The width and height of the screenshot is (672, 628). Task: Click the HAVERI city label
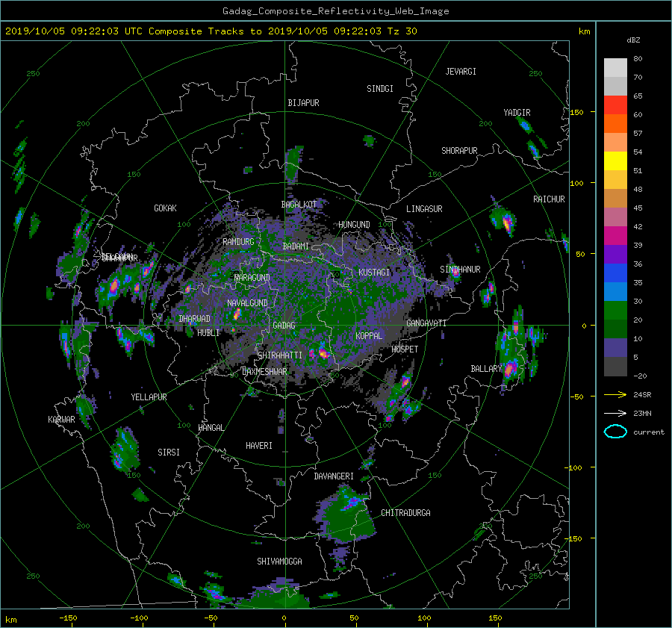(259, 446)
